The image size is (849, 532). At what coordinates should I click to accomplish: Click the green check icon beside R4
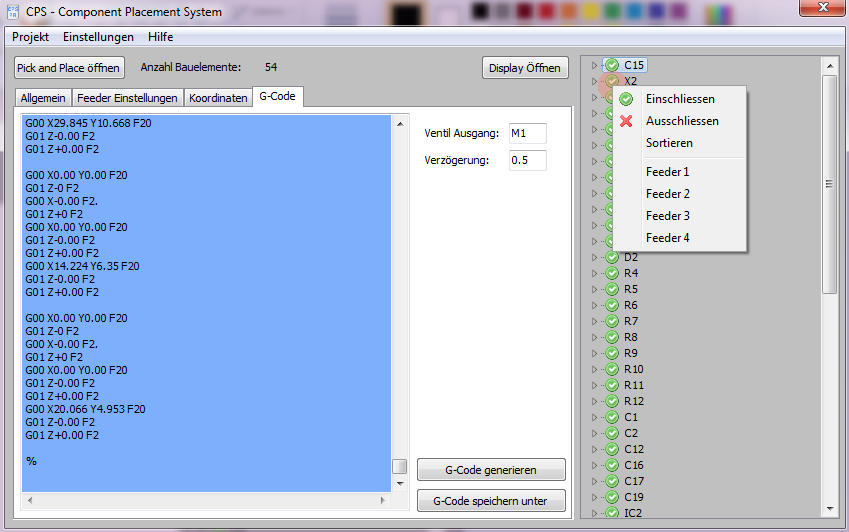612,273
